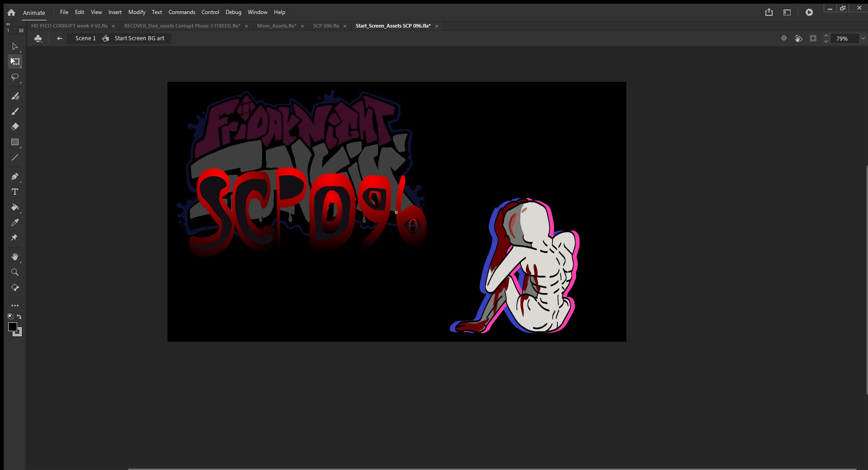The height and width of the screenshot is (470, 868).
Task: Select the Paint Bucket tool
Action: [x=15, y=208]
